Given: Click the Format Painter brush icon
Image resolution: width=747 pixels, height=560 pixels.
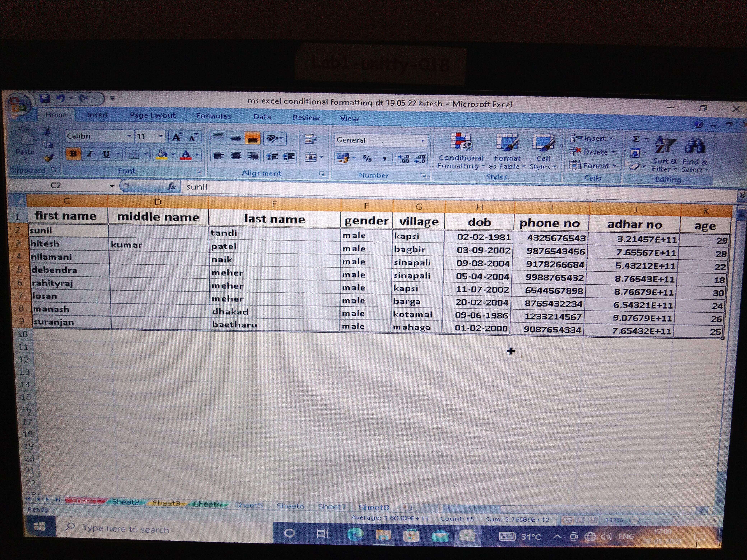Looking at the screenshot, I should 49,158.
